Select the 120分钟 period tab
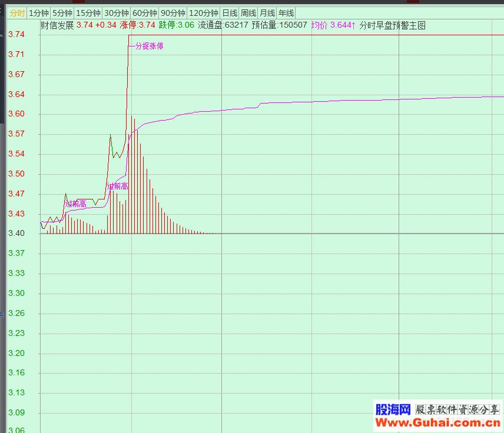Viewport: 504px width, 433px height. 204,13
